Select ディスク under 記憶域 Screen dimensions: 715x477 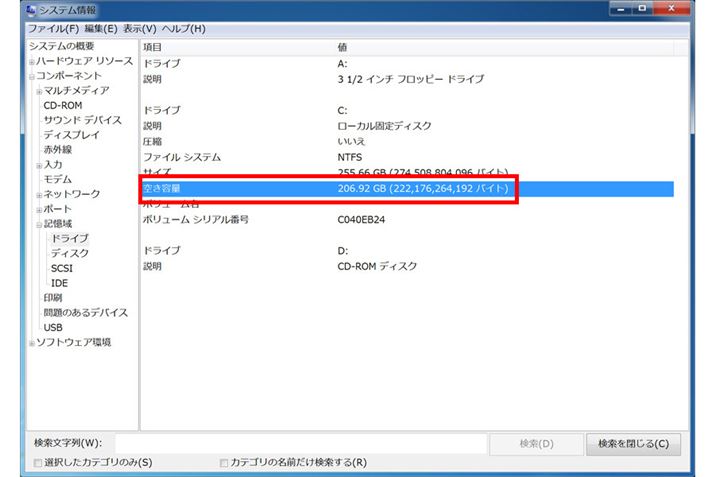[70, 253]
